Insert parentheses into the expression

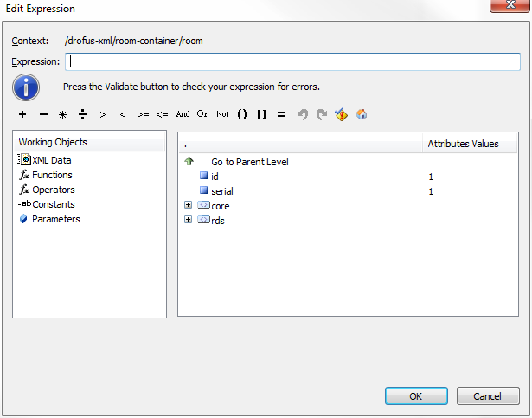pos(242,114)
